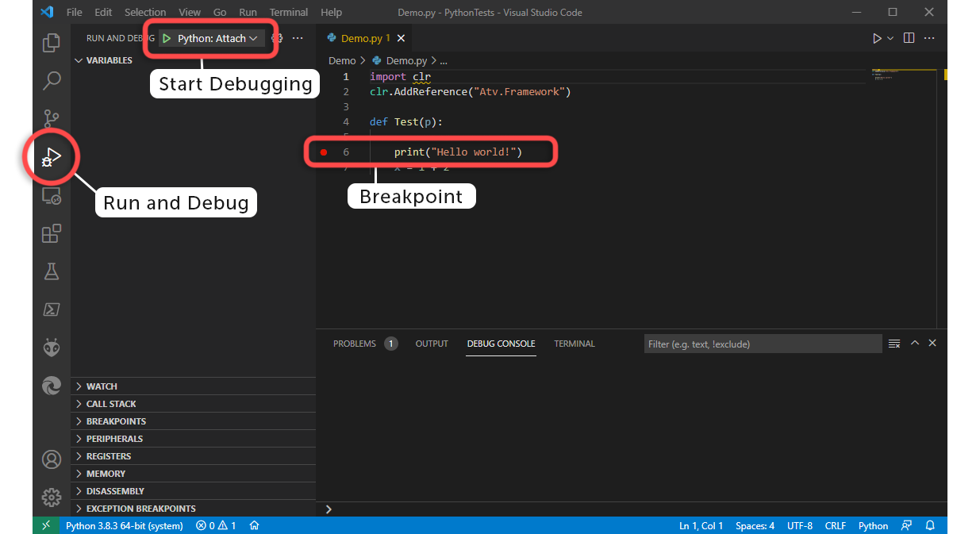980x534 pixels.
Task: Open Python: Attach configuration dropdown
Action: (x=212, y=38)
